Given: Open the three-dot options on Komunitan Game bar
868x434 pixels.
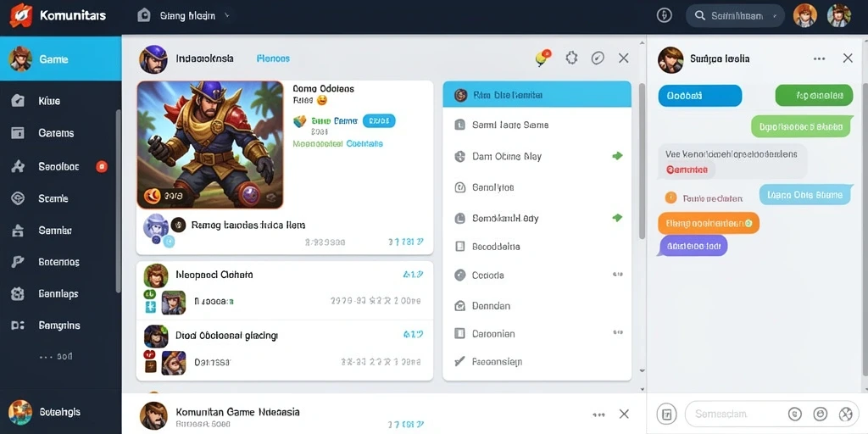Looking at the screenshot, I should point(598,414).
